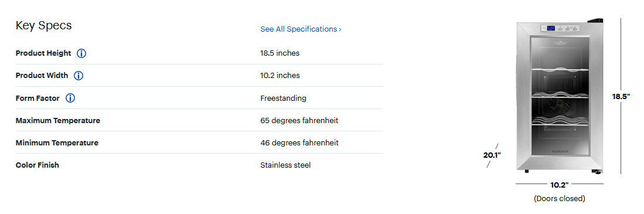Click the blue digital display on the cooler
This screenshot has width=644, height=214.
point(551,28)
